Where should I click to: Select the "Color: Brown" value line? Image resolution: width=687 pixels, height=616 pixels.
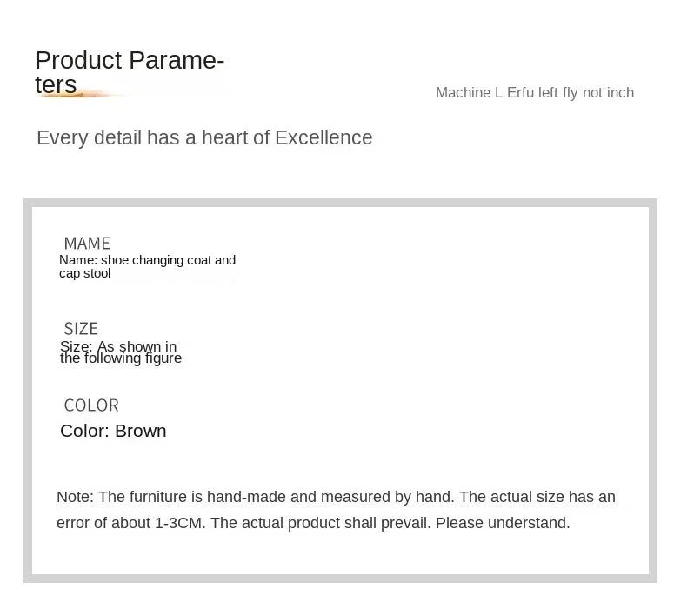point(113,431)
